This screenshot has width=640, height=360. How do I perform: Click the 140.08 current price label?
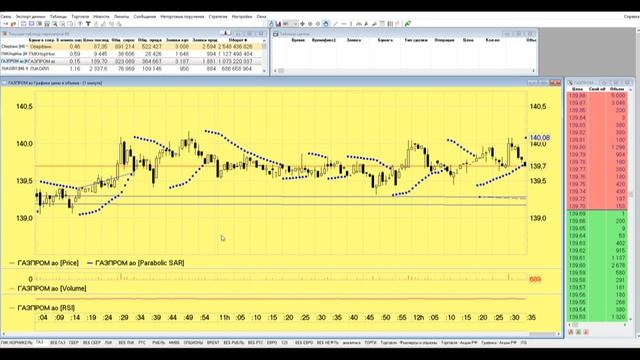540,138
